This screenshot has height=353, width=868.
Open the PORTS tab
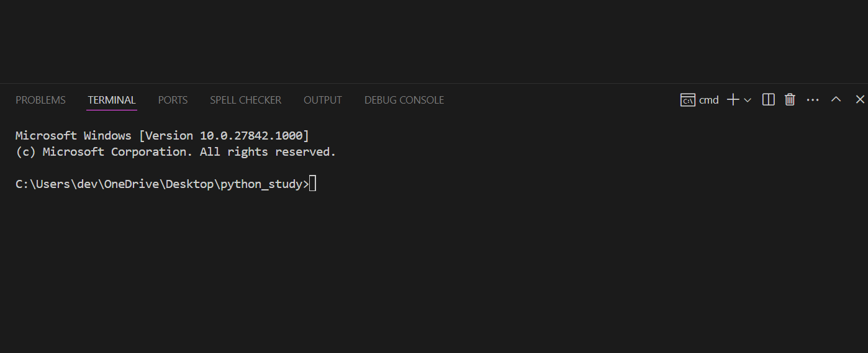coord(173,100)
